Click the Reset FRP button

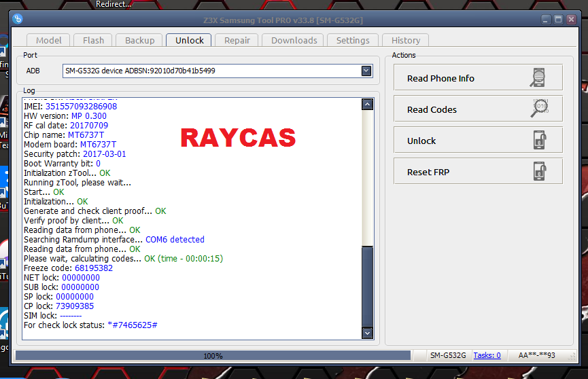478,171
